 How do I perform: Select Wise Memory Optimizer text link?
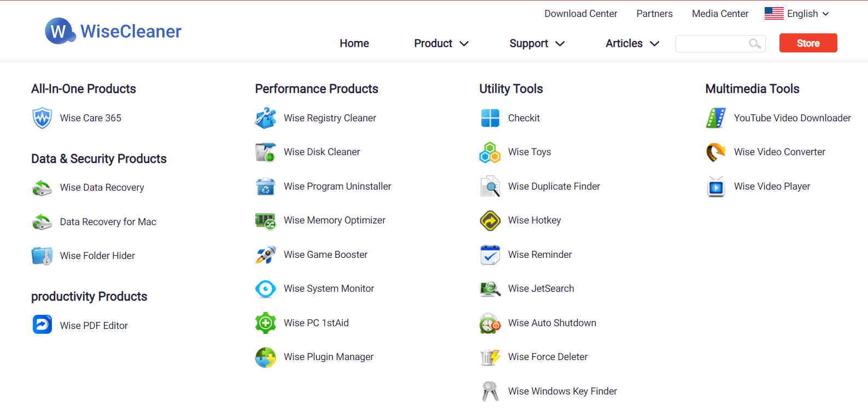(335, 220)
